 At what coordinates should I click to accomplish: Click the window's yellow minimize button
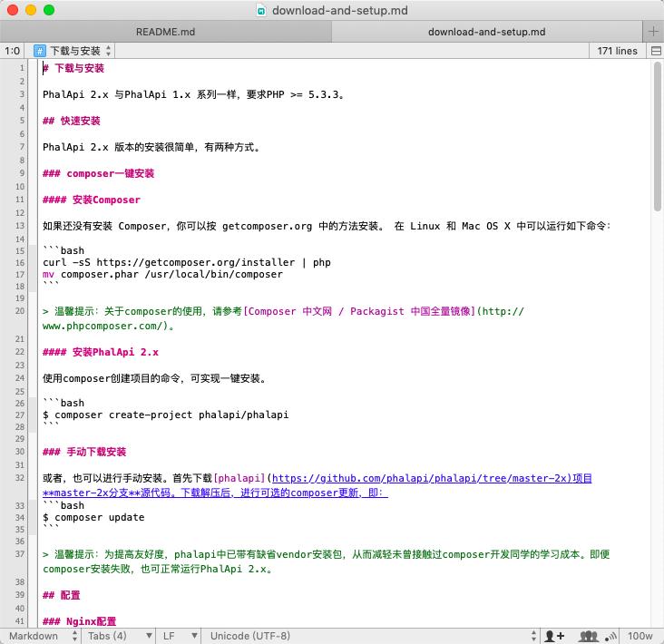click(31, 10)
